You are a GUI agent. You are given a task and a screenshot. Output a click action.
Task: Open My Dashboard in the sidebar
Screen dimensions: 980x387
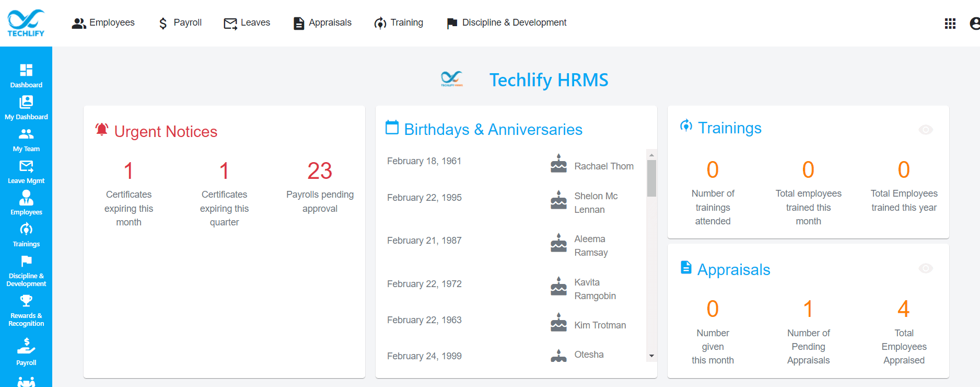(x=26, y=108)
